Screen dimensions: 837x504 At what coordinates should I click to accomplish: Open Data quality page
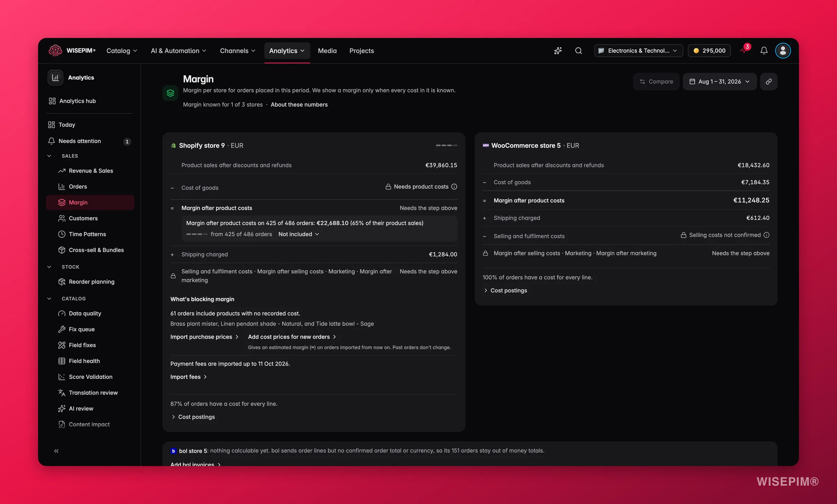[x=90, y=313]
